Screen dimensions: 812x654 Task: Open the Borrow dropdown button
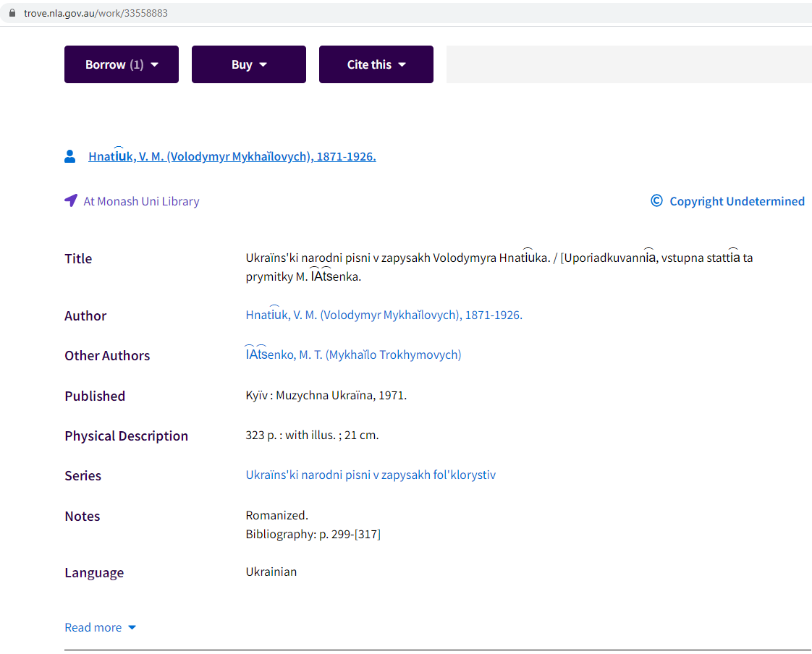pyautogui.click(x=121, y=64)
